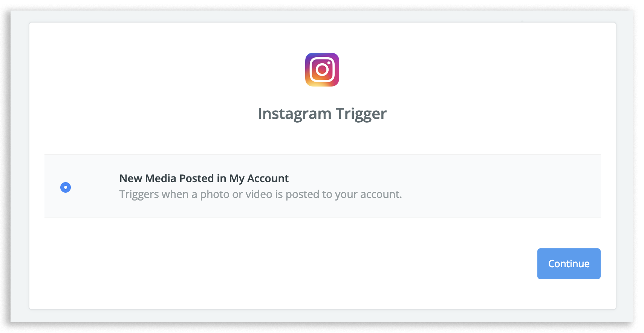Select the New Media Posted radio button
644x333 pixels.
[66, 187]
